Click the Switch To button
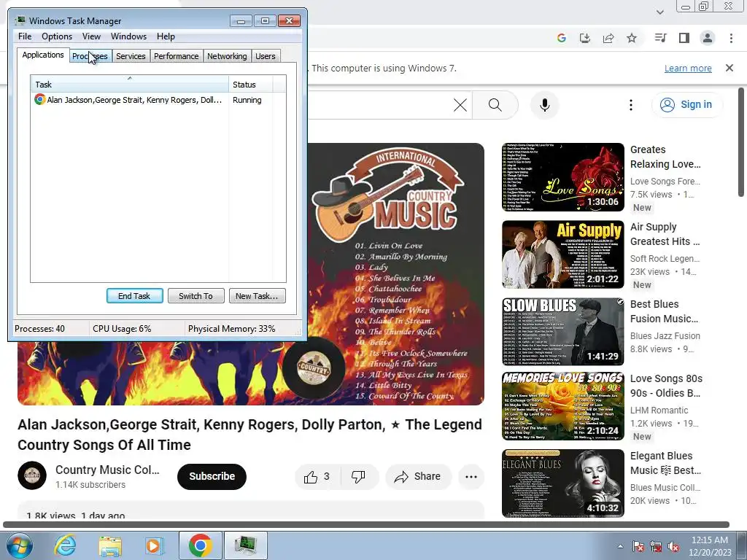Viewport: 747px width, 560px height. (196, 296)
